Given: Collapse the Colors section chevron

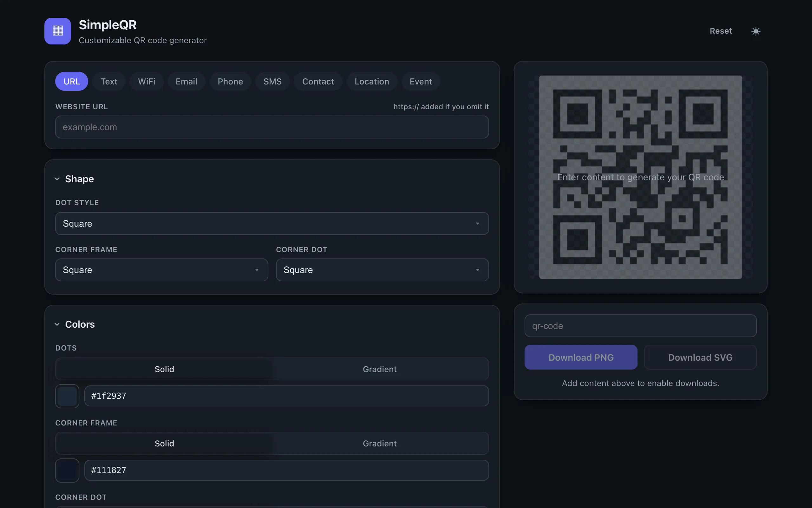Looking at the screenshot, I should click(x=57, y=324).
